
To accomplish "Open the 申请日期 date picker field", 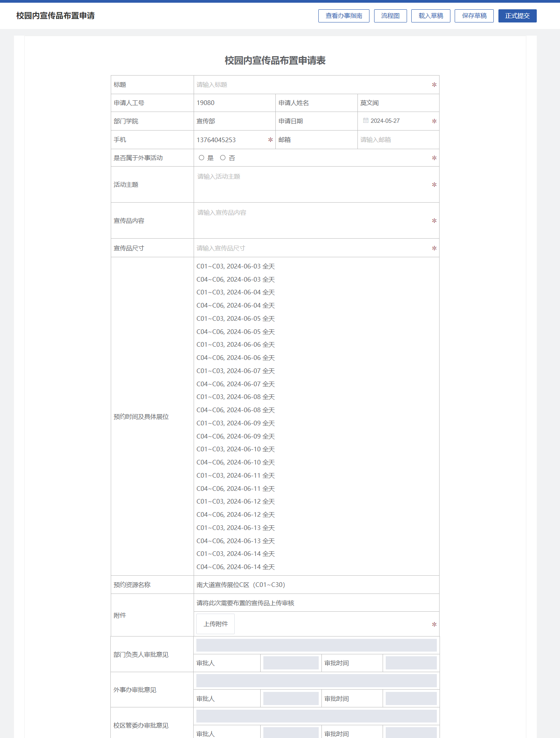I will pyautogui.click(x=395, y=121).
